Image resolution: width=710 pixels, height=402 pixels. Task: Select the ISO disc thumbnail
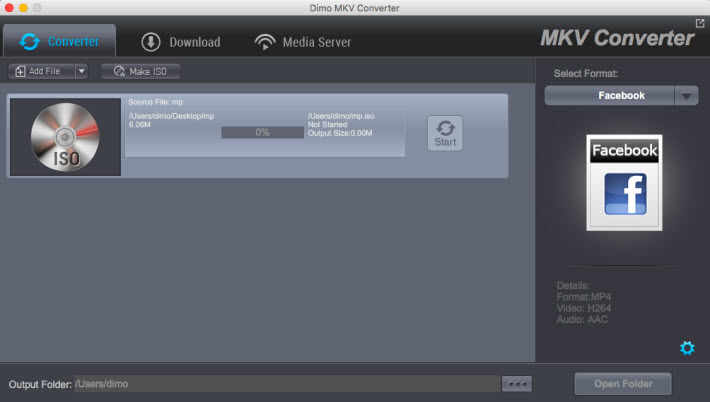[x=65, y=137]
